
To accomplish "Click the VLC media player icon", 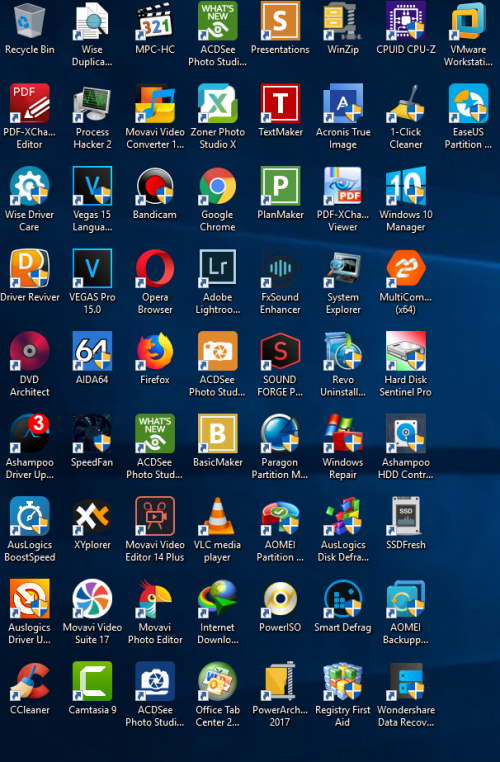I will (x=217, y=516).
